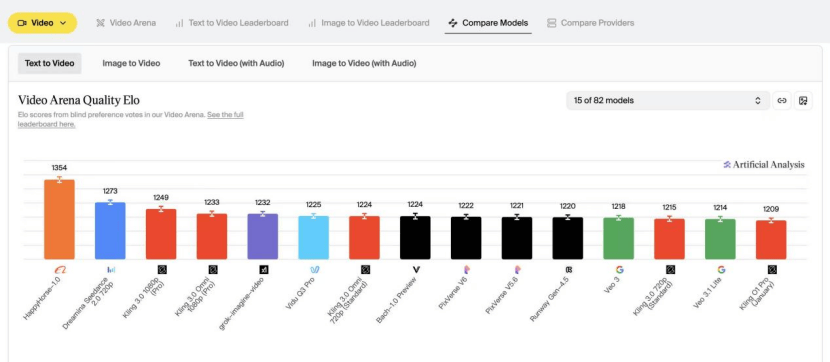Viewport: 830px width, 362px height.
Task: Click the Runway Gen-4.5 axis label
Action: click(x=549, y=299)
